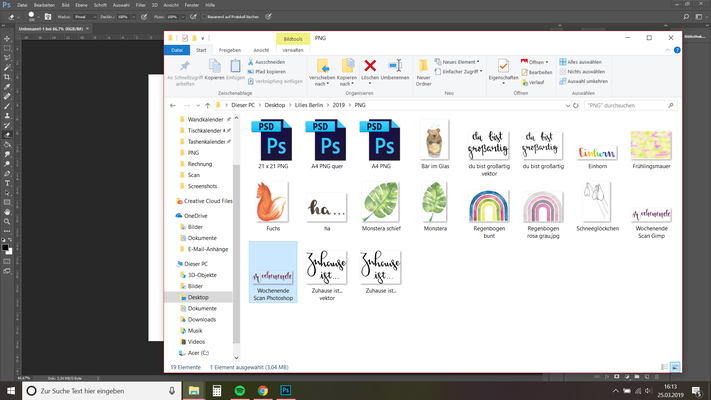
Task: Click the red Löschen delete icon
Action: (x=370, y=66)
